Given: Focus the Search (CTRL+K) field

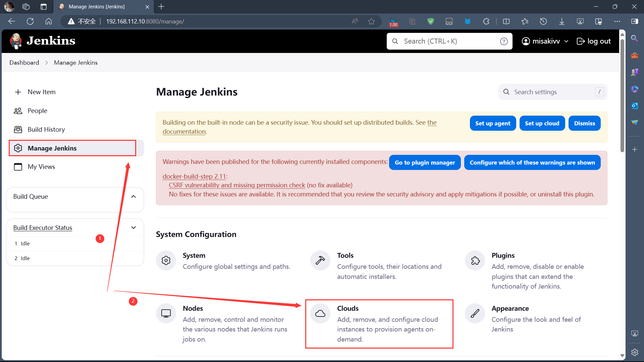Looking at the screenshot, I should click(x=449, y=41).
